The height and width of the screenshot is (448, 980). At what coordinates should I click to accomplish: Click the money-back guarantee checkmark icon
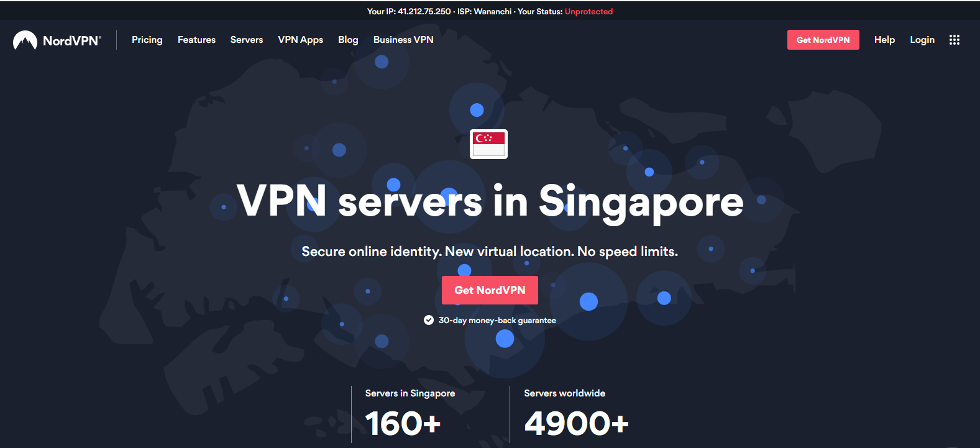(429, 320)
